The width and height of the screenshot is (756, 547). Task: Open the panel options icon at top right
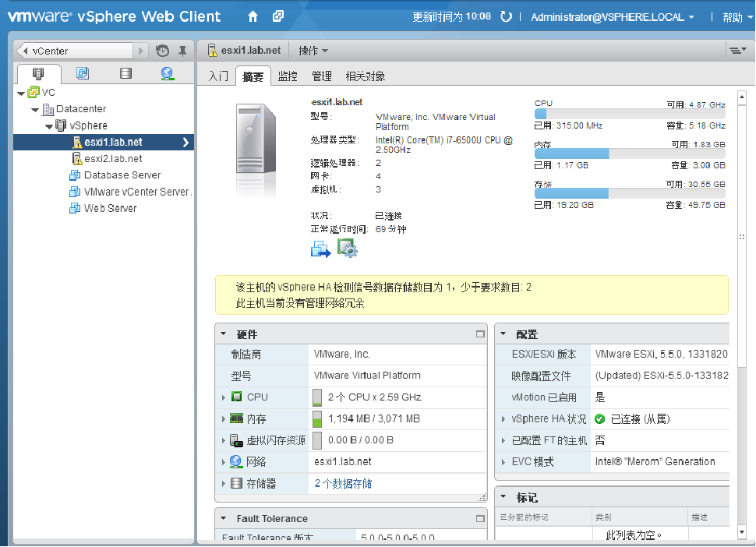(737, 50)
